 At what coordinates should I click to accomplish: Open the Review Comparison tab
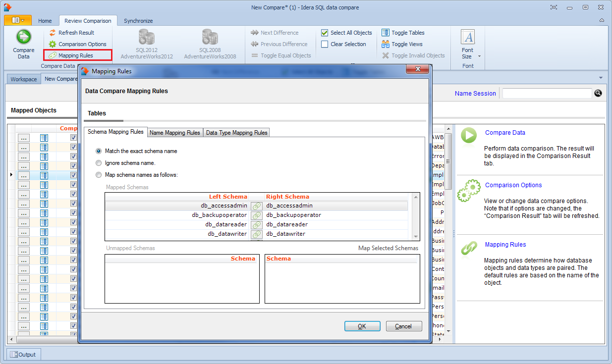click(89, 21)
